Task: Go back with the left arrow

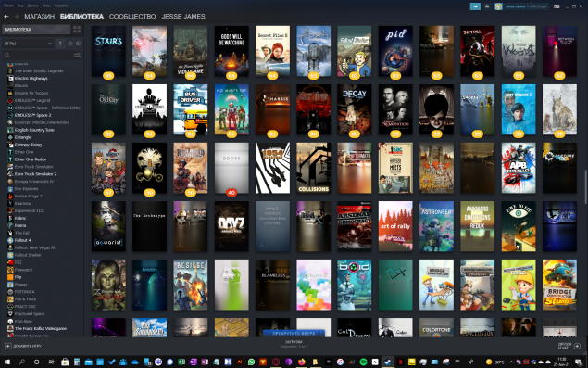Action: [6, 17]
